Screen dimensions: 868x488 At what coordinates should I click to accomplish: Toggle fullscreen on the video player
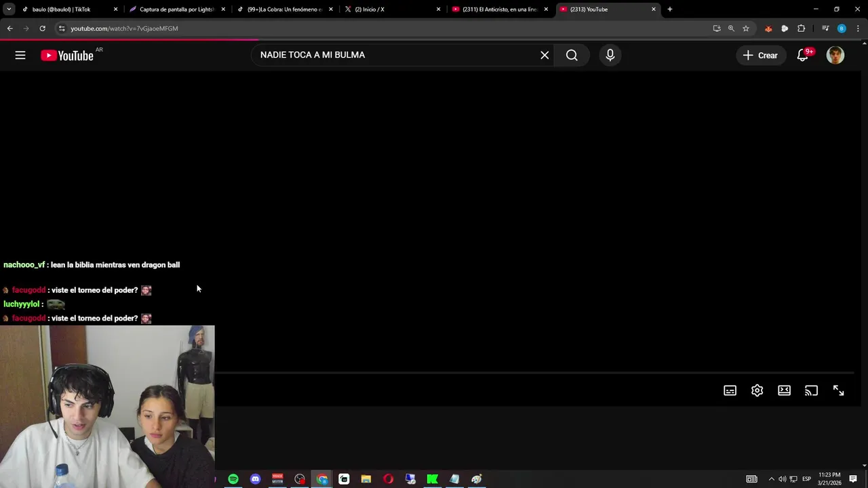[x=839, y=390]
